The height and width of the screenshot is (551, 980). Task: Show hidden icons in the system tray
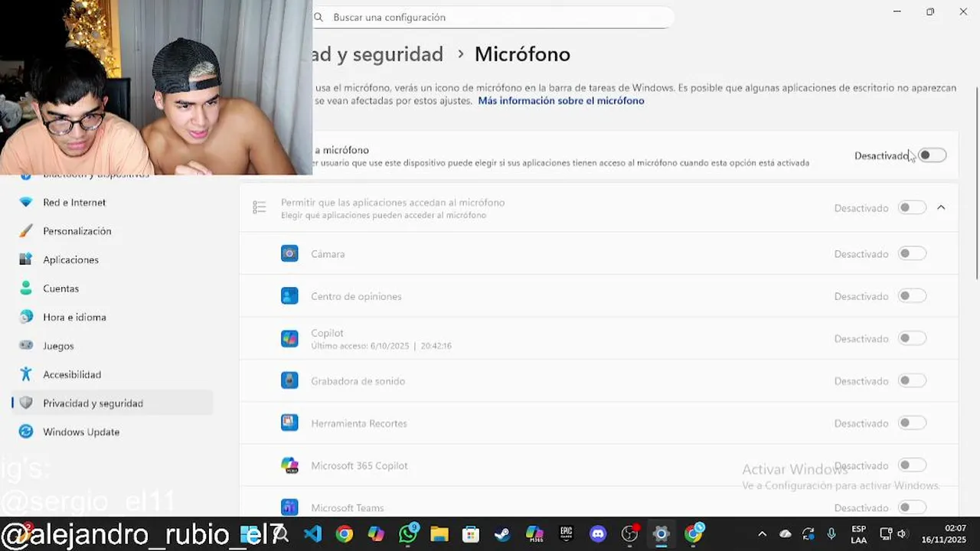point(762,533)
